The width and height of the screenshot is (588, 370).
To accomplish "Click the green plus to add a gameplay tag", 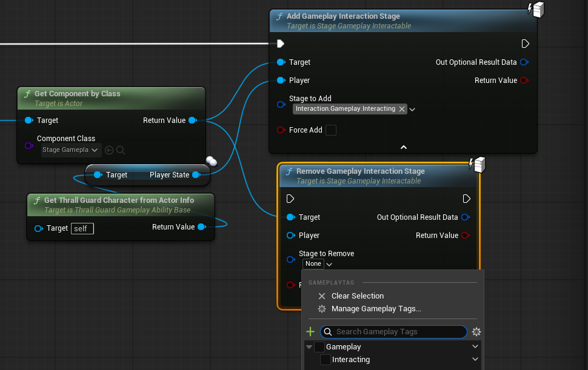I will (x=310, y=331).
